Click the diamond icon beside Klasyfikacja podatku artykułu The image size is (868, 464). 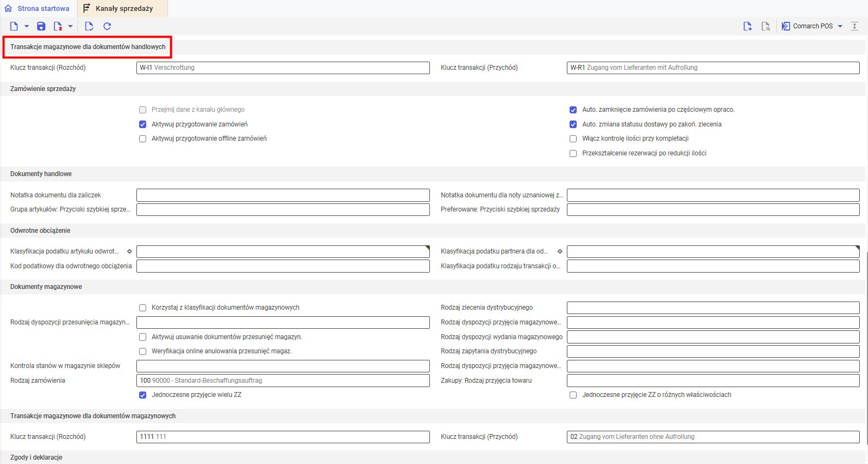point(129,251)
